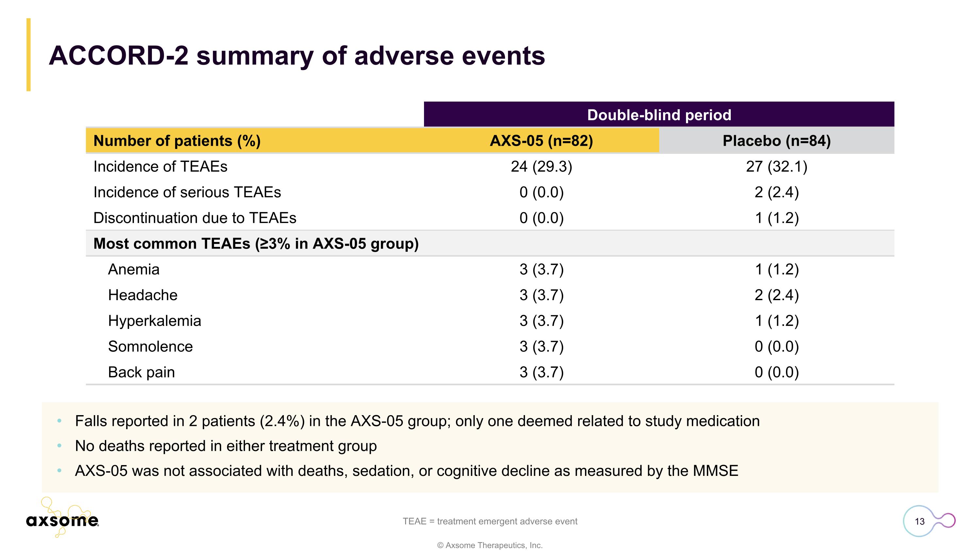Click AXS-05 value in Back pain row
This screenshot has width=980, height=551.
tap(541, 372)
